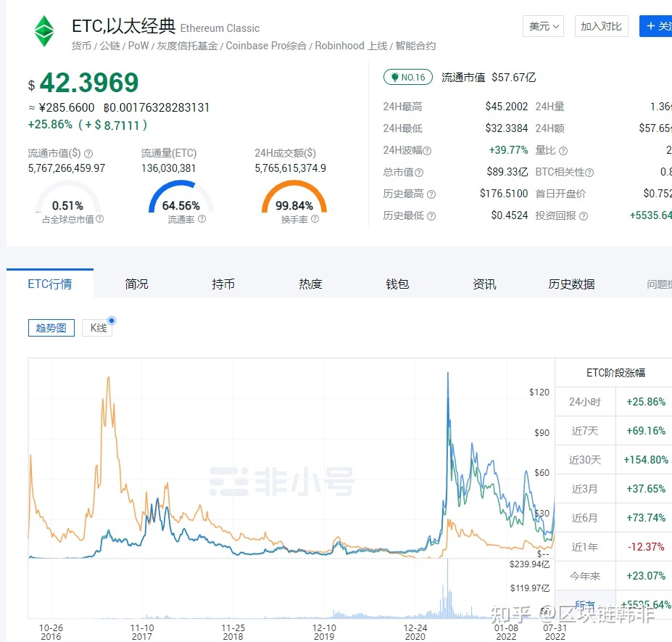Switch to the 持币 tab

click(223, 284)
